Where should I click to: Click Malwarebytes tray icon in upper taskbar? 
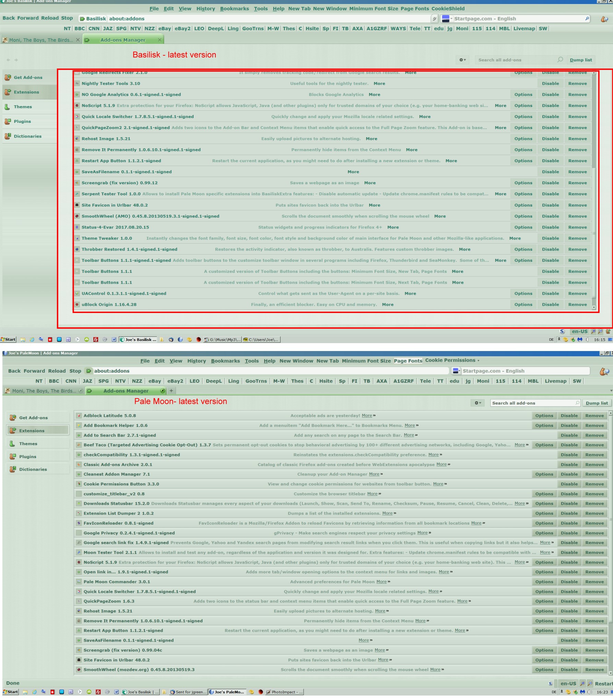[580, 339]
